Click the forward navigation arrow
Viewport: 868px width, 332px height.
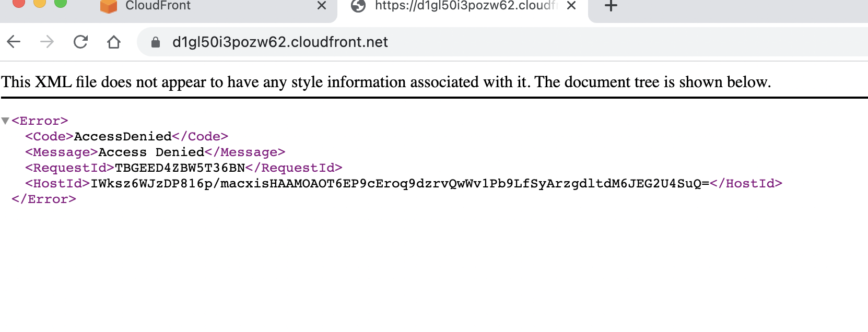(x=48, y=42)
